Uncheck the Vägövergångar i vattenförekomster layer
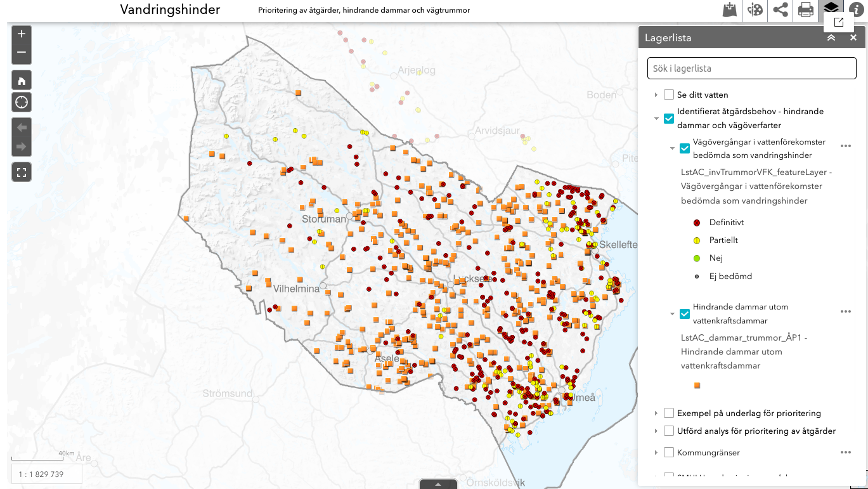The image size is (868, 489). tap(684, 148)
